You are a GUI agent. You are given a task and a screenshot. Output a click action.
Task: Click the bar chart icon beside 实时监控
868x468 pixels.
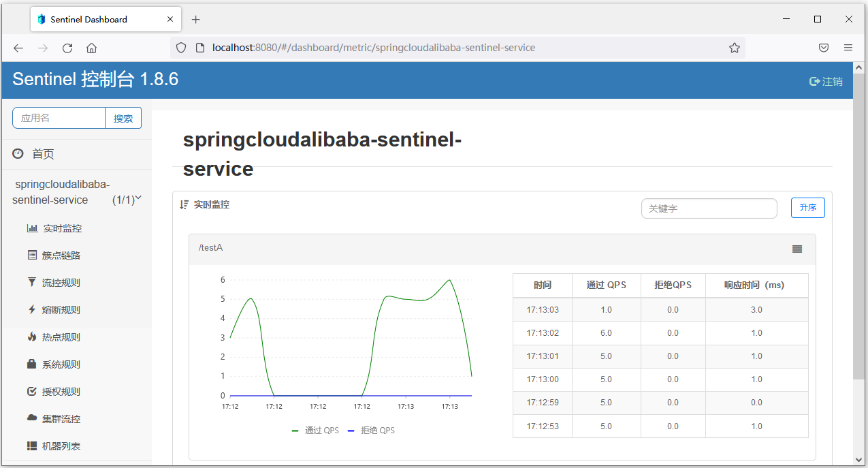point(32,228)
